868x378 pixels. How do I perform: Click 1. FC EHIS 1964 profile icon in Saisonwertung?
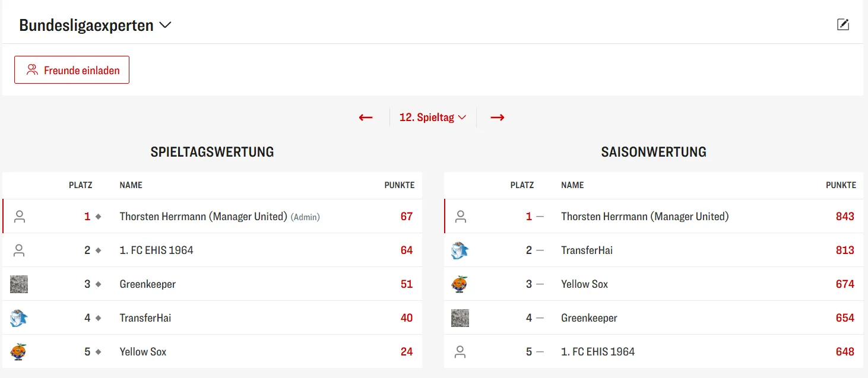460,352
